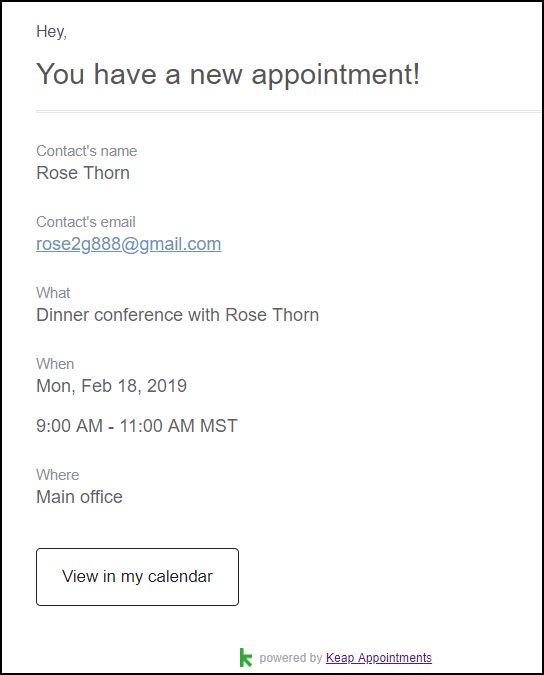Viewport: 544px width, 675px height.
Task: Click the View in my calendar button
Action: (x=137, y=577)
